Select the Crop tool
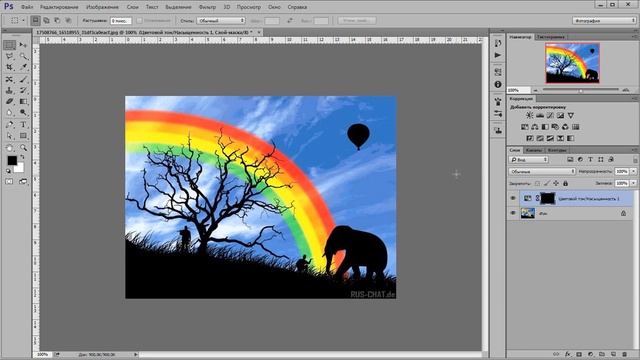Image resolution: width=640 pixels, height=360 pixels. click(x=9, y=67)
